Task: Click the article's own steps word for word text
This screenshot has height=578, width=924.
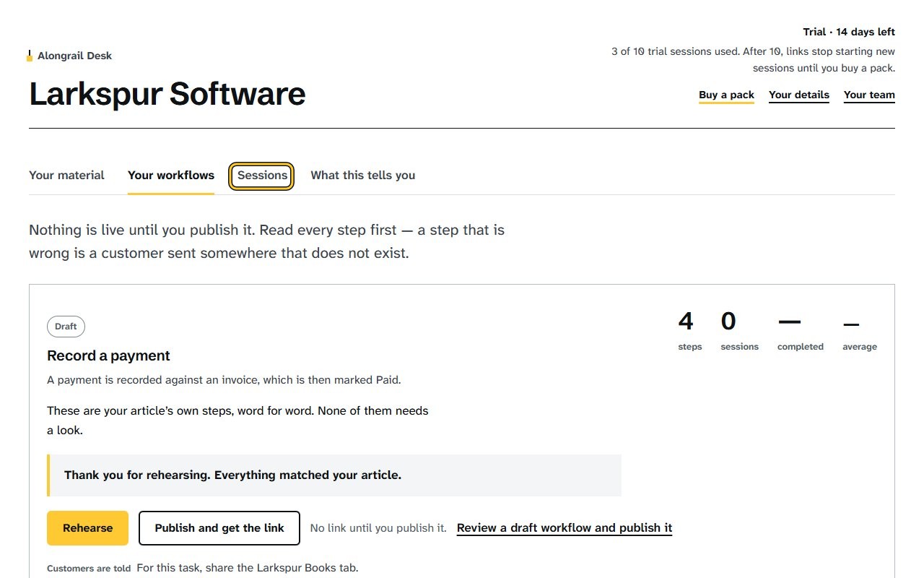Action: 237,420
